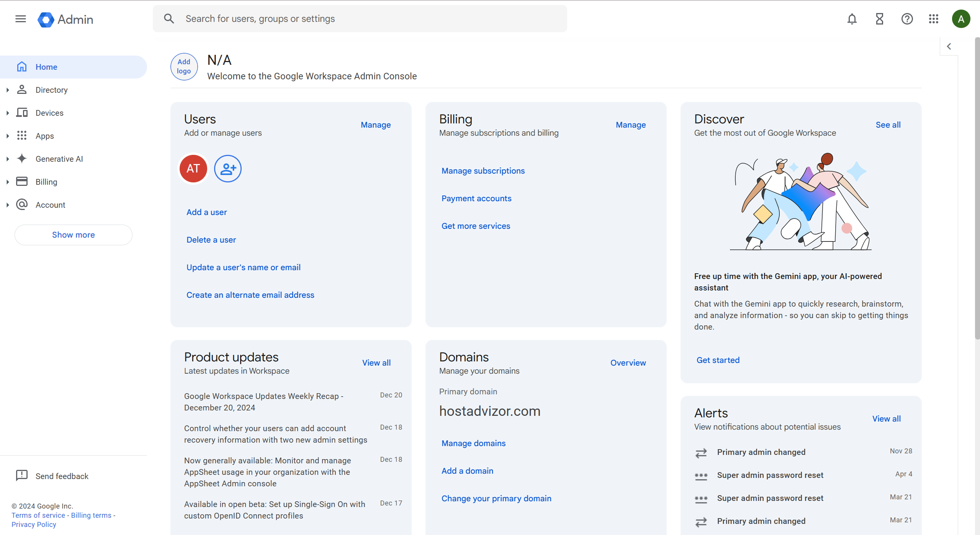This screenshot has height=535, width=980.
Task: Open the Google apps grid launcher
Action: tap(934, 19)
